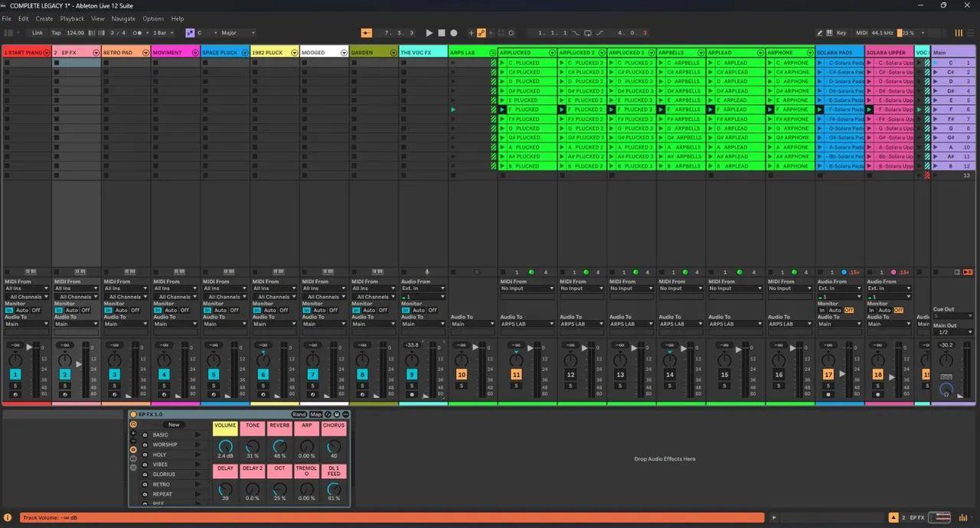Viewport: 980px width, 528px height.
Task: Toggle the scale mode icon beside key C
Action: 191,33
